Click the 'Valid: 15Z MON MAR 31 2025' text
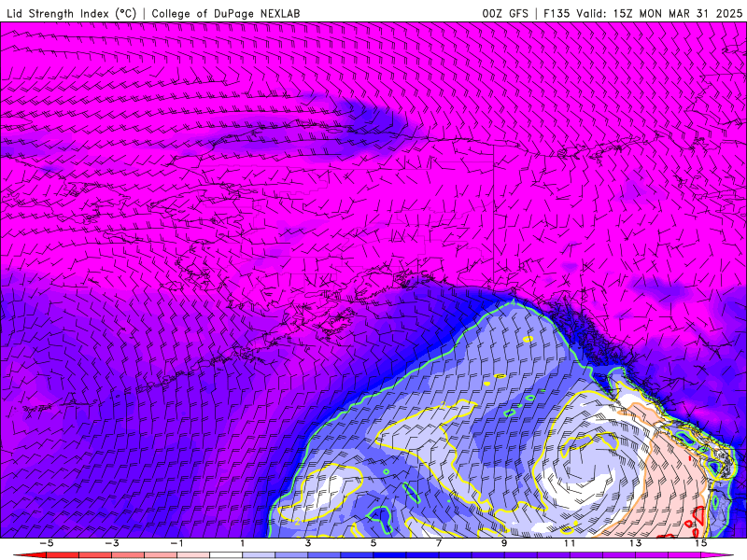This screenshot has width=747, height=560. click(659, 13)
